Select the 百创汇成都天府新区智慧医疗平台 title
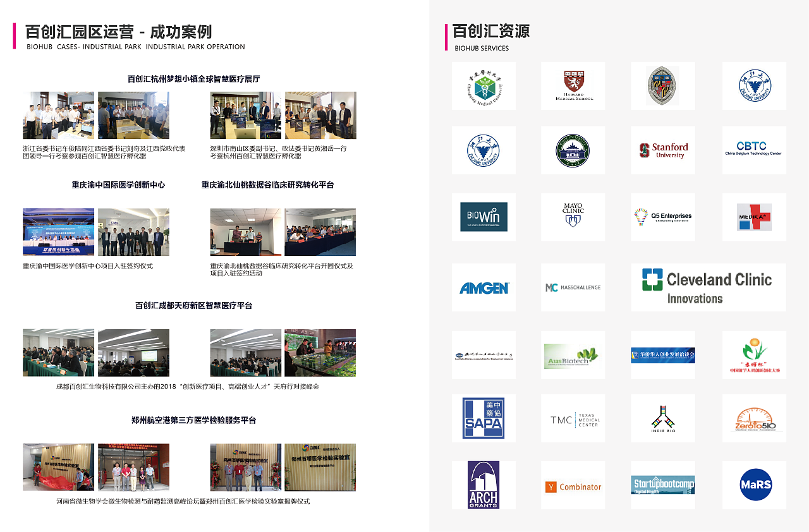809x532 pixels. point(193,305)
